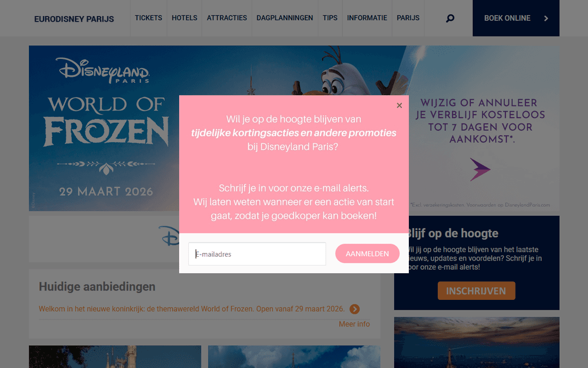
Task: Go to the Attracties menu
Action: click(227, 18)
